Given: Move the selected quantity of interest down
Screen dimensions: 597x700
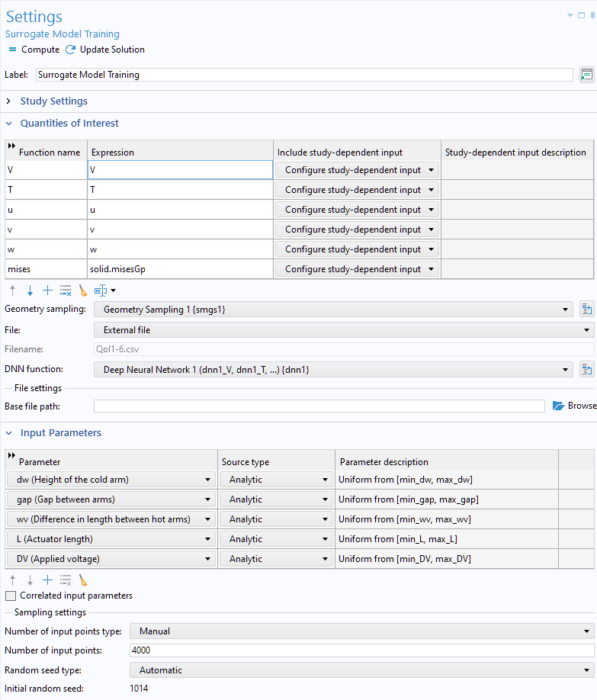Looking at the screenshot, I should click(29, 290).
